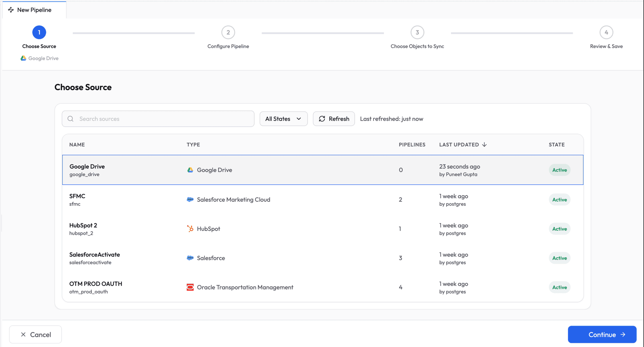The height and width of the screenshot is (347, 644).
Task: Click the Google Drive icon in the table row
Action: click(x=190, y=170)
